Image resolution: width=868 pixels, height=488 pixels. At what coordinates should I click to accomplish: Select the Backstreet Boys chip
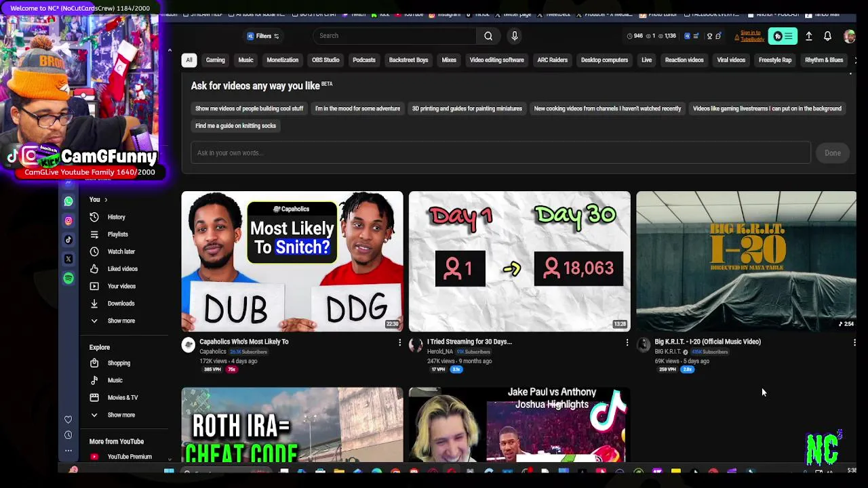tap(408, 60)
